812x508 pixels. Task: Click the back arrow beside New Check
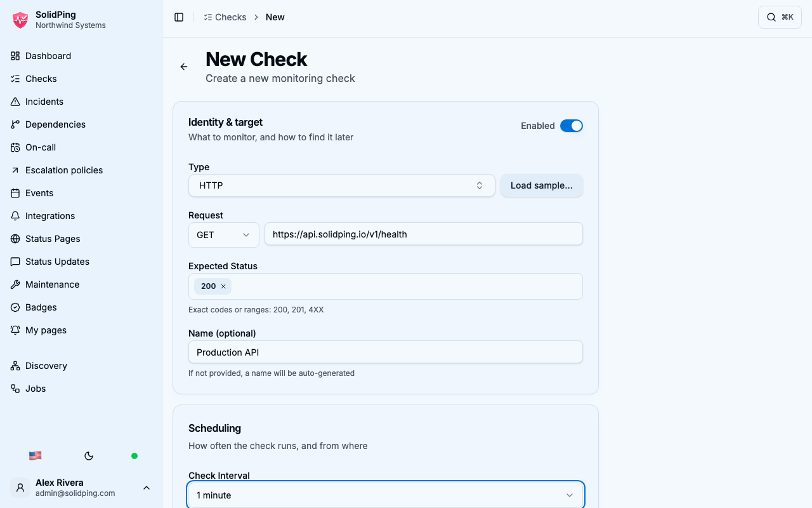point(184,67)
